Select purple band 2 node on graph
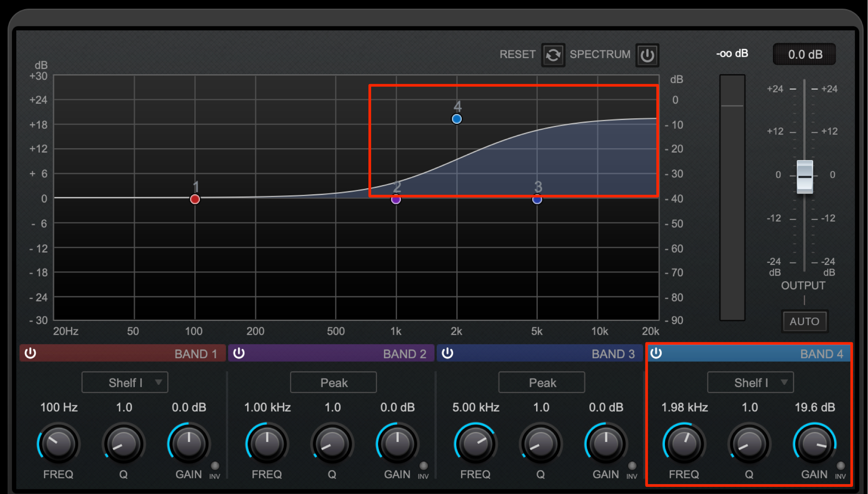Image resolution: width=868 pixels, height=494 pixels. (x=396, y=199)
